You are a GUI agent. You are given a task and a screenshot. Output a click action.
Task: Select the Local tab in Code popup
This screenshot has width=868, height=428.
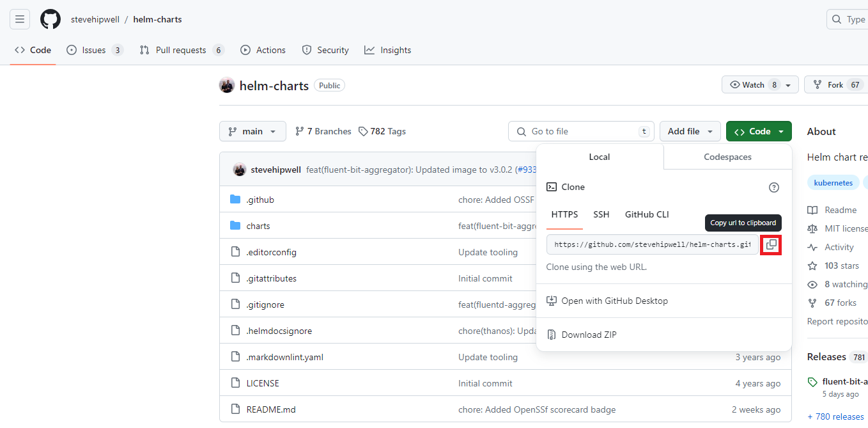click(600, 157)
